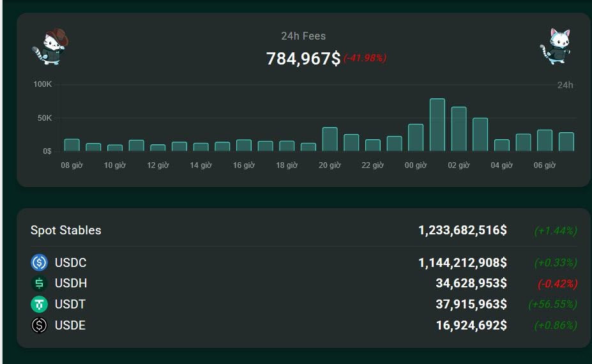
Task: Click the first bar at 08 giờ
Action: pyautogui.click(x=72, y=145)
